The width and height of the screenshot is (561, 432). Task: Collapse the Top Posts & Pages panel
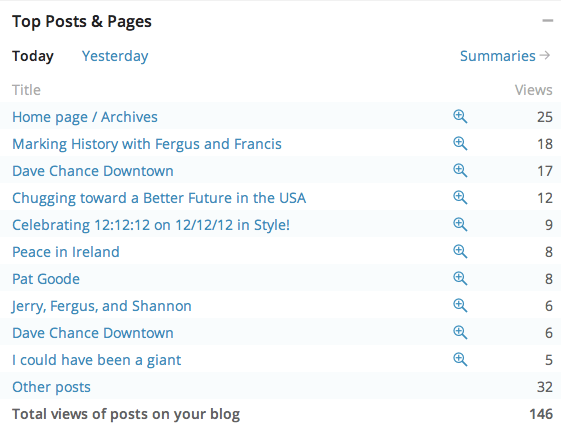coord(547,21)
